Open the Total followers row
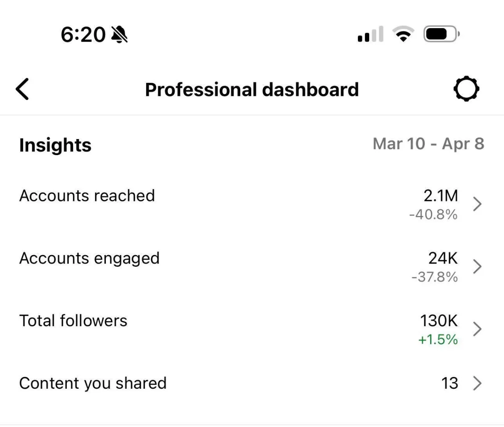The height and width of the screenshot is (427, 504). click(73, 321)
